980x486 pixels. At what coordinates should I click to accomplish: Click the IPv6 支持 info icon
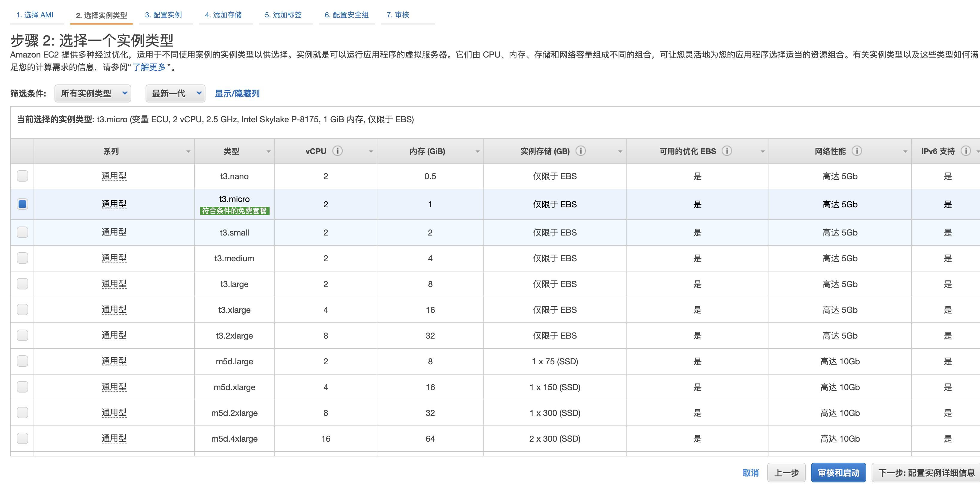967,151
